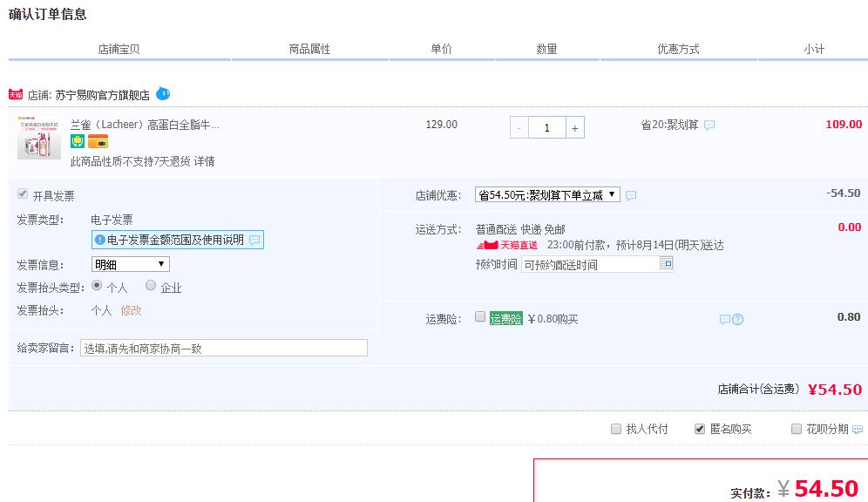868x502 pixels.
Task: Click the question mark help icon for 运费险
Action: 738,319
